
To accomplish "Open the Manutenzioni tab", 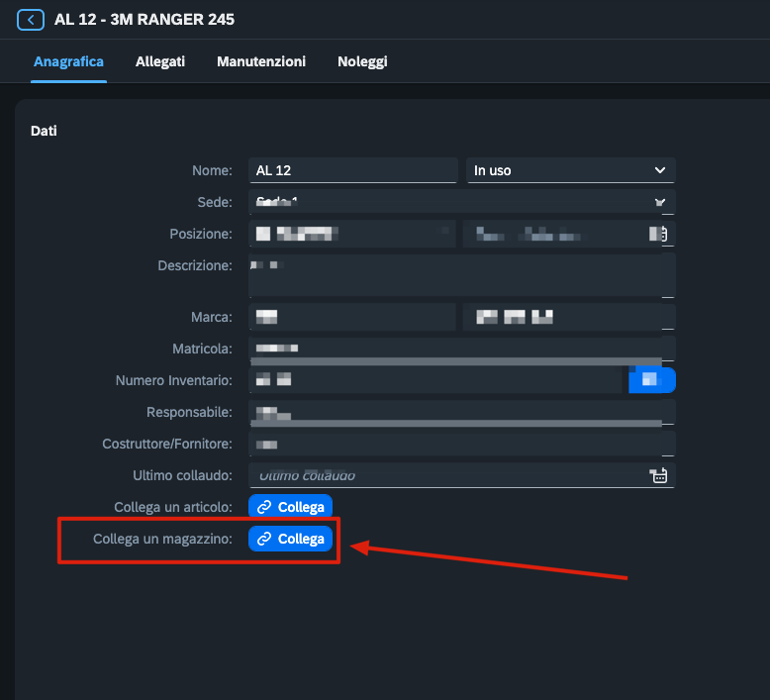I will (261, 61).
